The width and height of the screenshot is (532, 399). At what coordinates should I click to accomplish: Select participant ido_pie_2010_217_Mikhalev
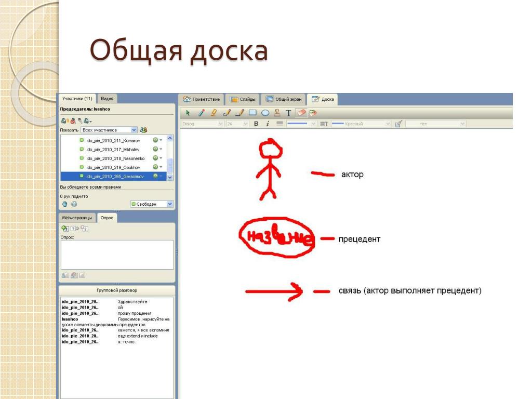tap(113, 149)
